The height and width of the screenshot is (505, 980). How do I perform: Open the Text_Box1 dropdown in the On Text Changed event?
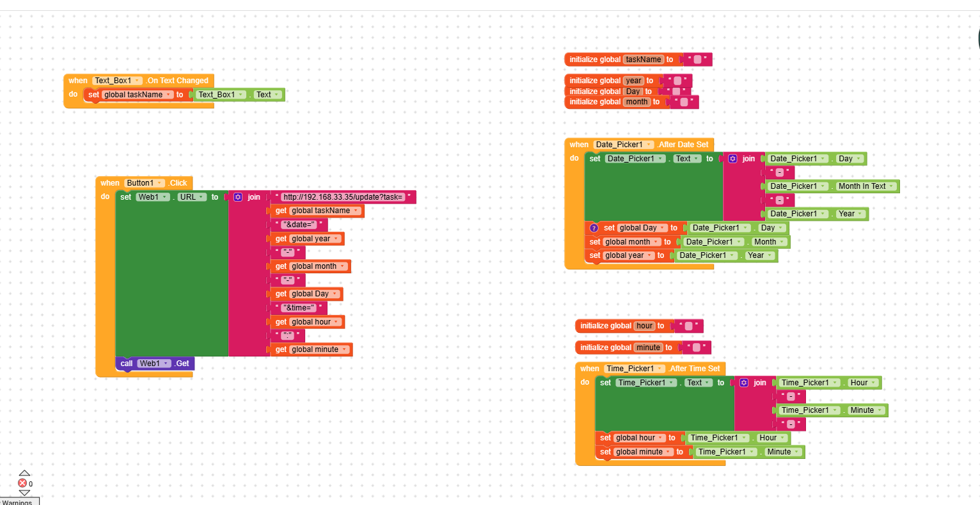[137, 80]
